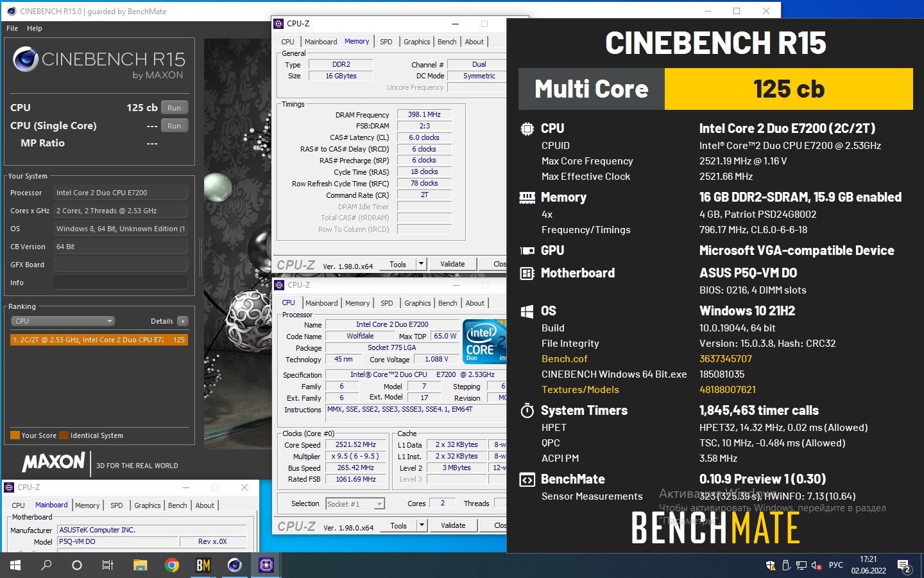The height and width of the screenshot is (578, 924).
Task: Launch Chrome from the taskbar
Action: click(171, 565)
